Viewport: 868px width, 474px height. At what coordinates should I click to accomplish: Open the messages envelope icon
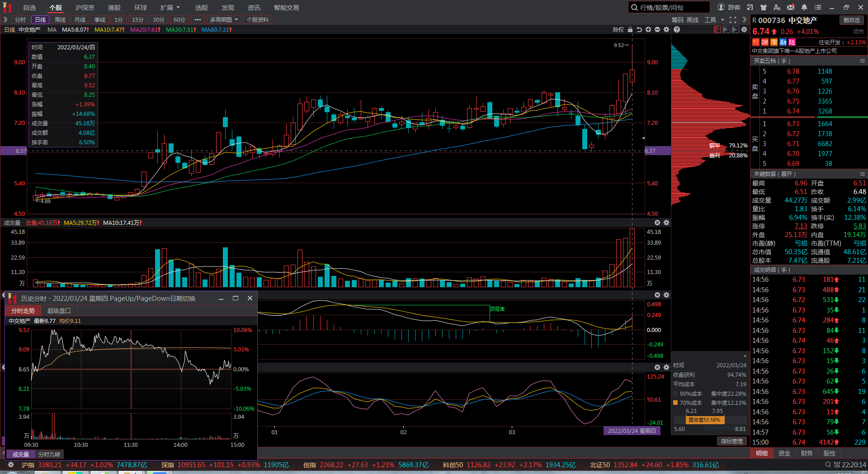coord(791,7)
